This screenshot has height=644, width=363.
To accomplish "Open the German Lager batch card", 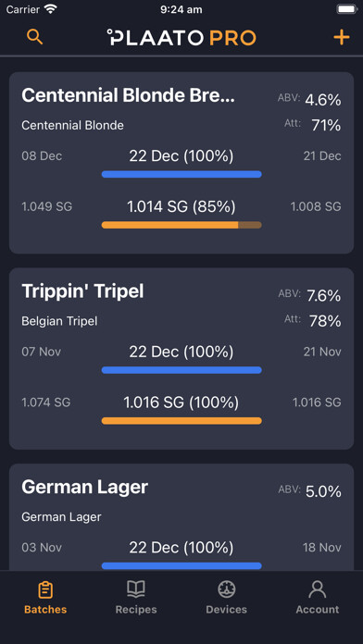I will coord(181,517).
